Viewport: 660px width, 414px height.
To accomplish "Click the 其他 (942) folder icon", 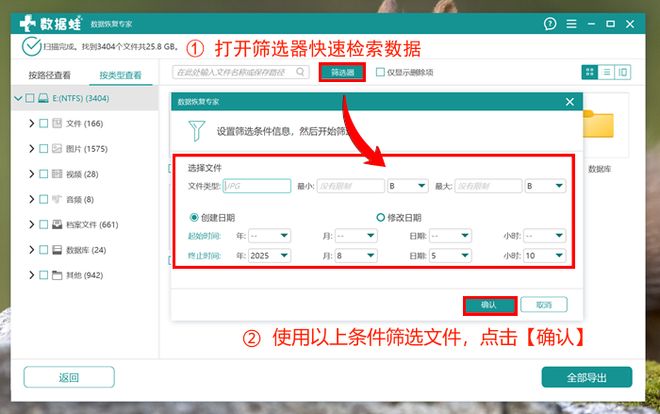I will (57, 275).
